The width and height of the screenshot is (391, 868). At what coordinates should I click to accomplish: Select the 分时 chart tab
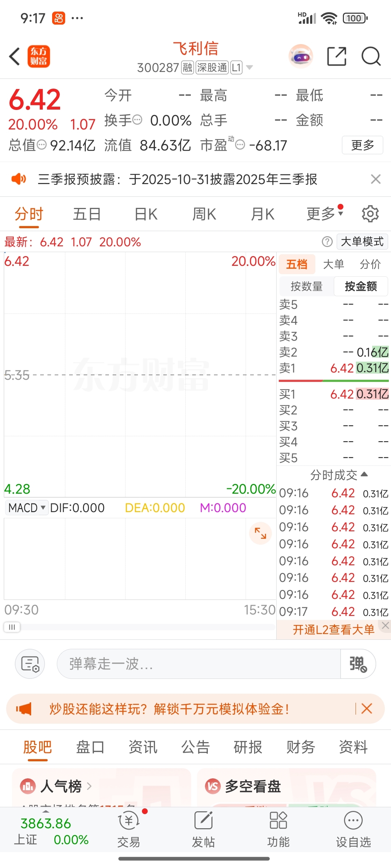click(x=29, y=214)
